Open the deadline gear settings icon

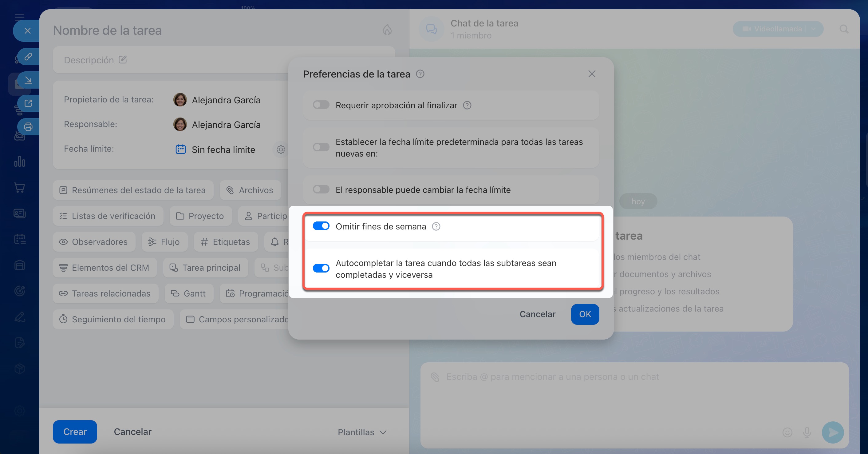tap(281, 149)
